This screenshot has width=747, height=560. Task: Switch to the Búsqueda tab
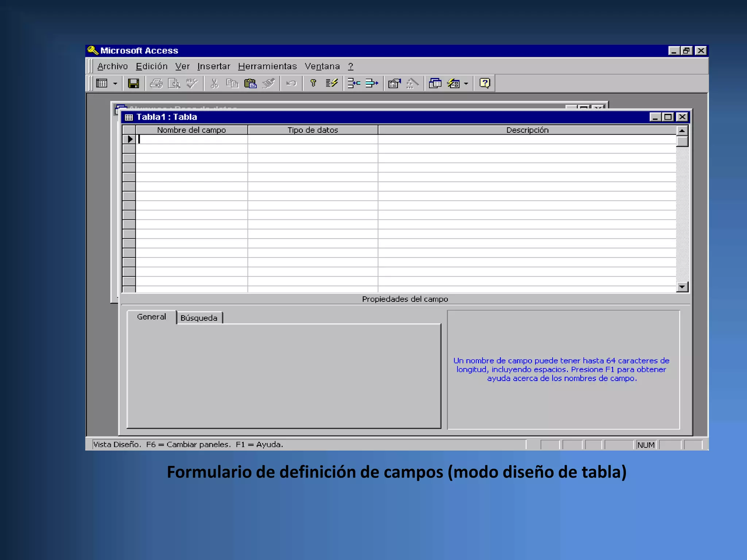point(199,318)
